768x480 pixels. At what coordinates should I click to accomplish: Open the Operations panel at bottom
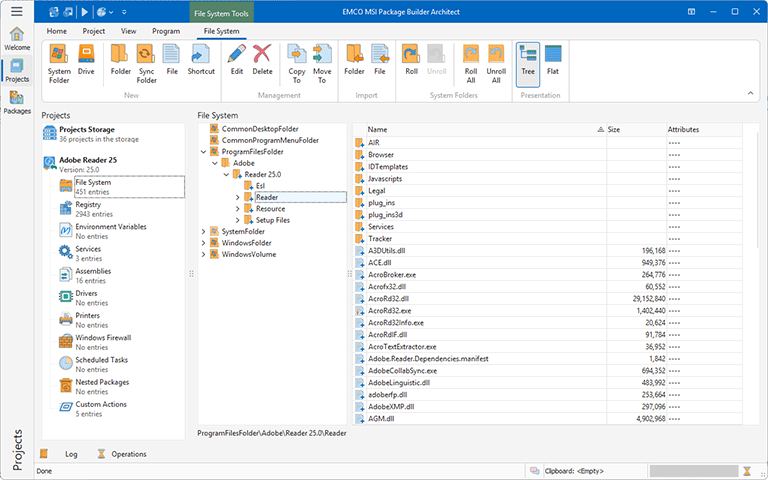tap(128, 454)
